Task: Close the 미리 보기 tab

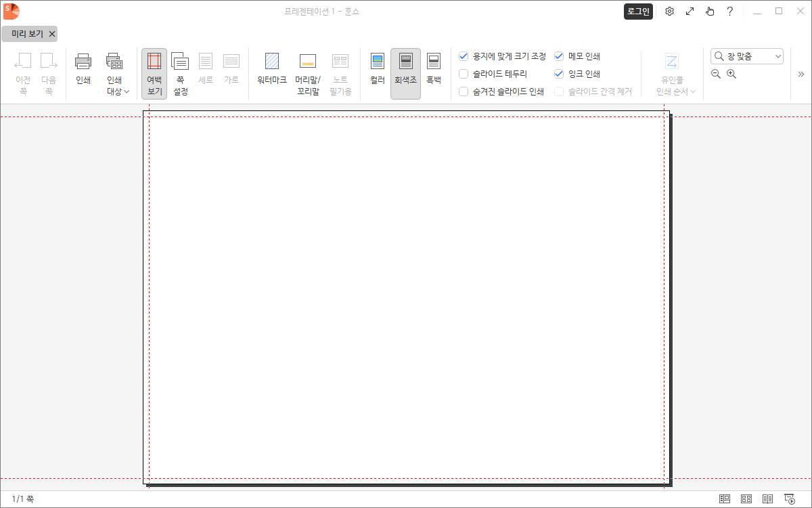Action: click(x=52, y=34)
